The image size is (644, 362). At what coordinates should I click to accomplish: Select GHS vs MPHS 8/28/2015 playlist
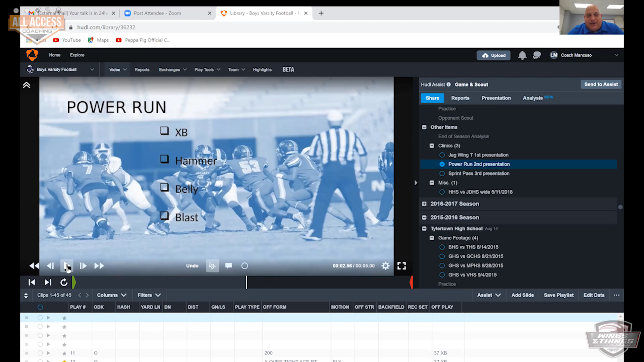442,265
